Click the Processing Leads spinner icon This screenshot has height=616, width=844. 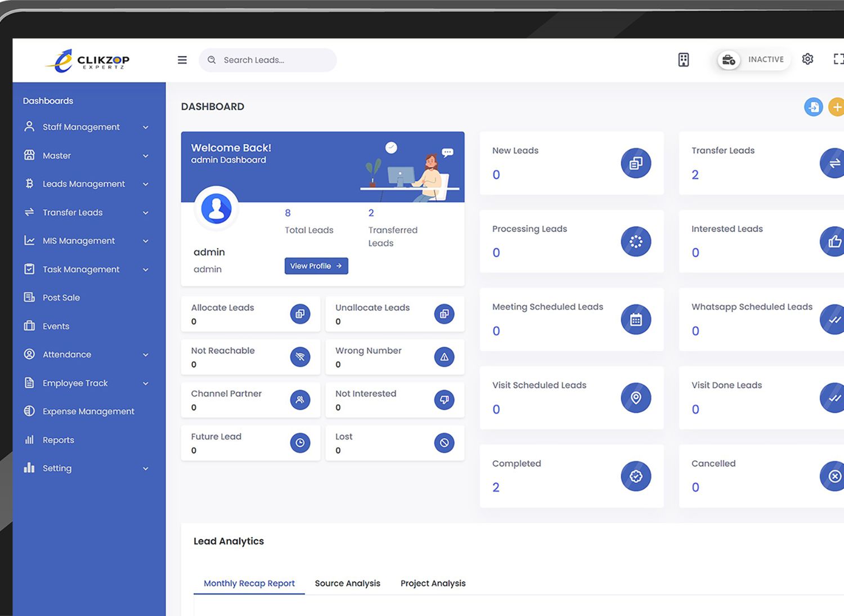coord(635,241)
